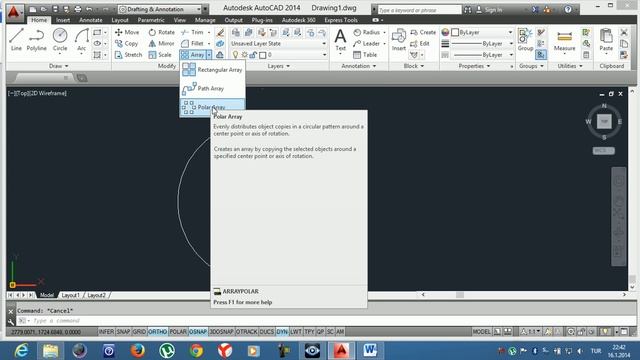
Task: Click the Sign In button
Action: point(489,9)
